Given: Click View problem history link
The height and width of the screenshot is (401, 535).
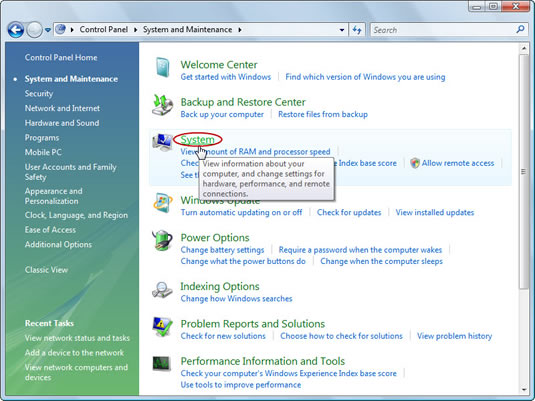Looking at the screenshot, I should coord(454,336).
